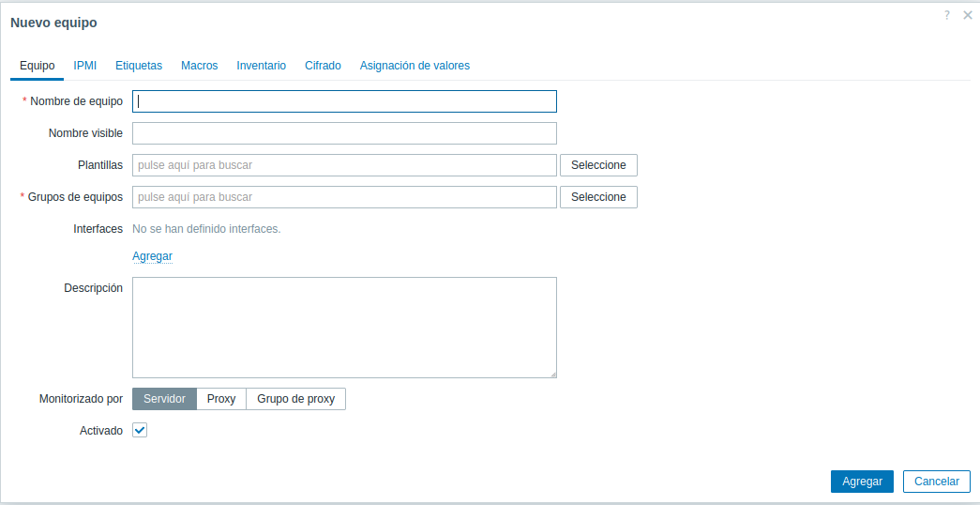Click the Agregar interface link
980x505 pixels.
(152, 256)
